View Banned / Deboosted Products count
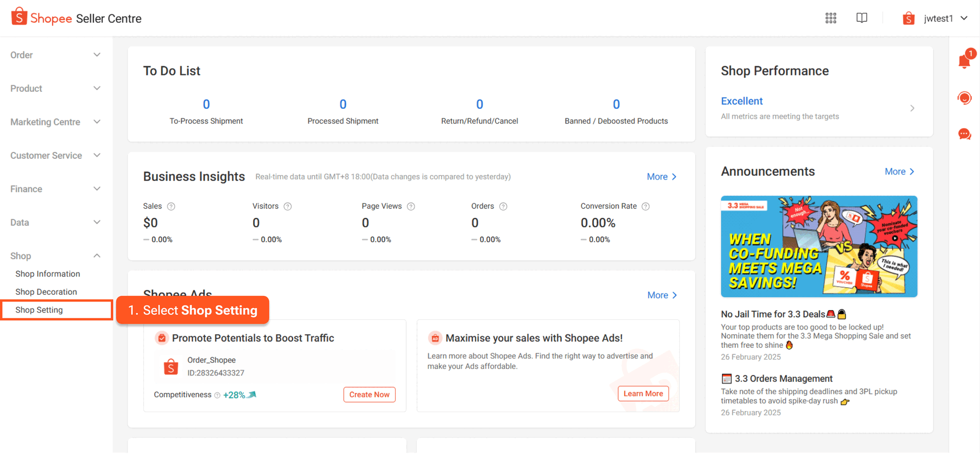 click(617, 105)
